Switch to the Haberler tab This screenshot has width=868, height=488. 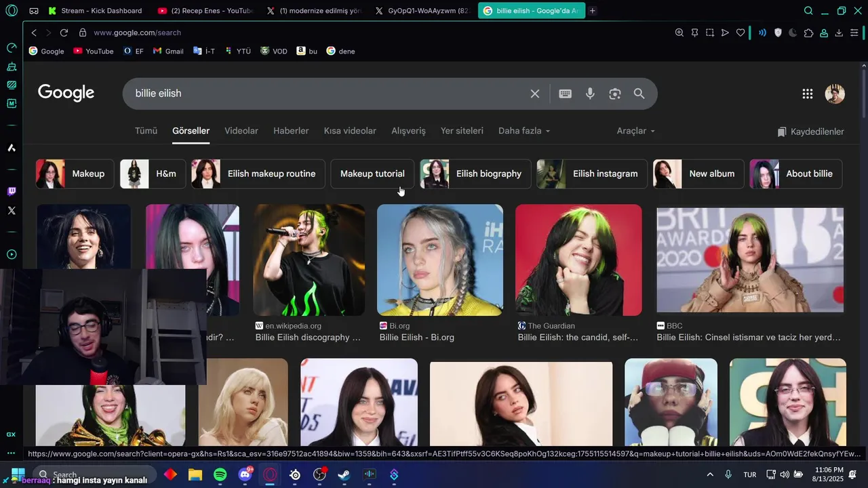pos(291,131)
